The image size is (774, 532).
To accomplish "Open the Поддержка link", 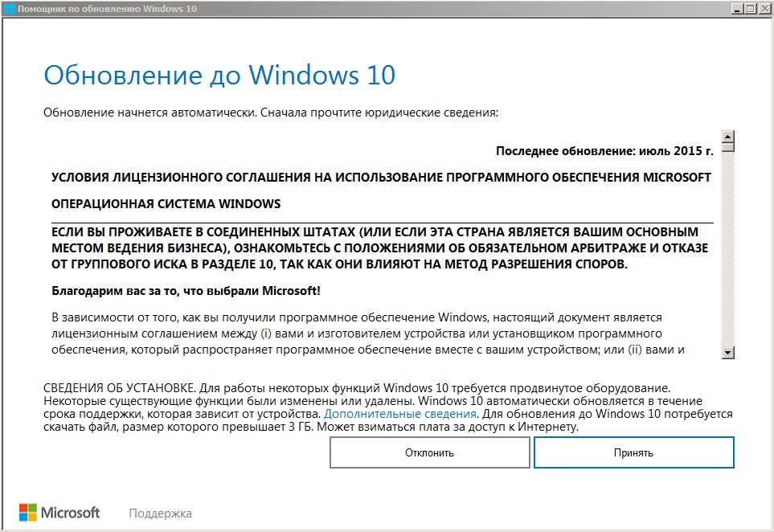I will tap(160, 514).
